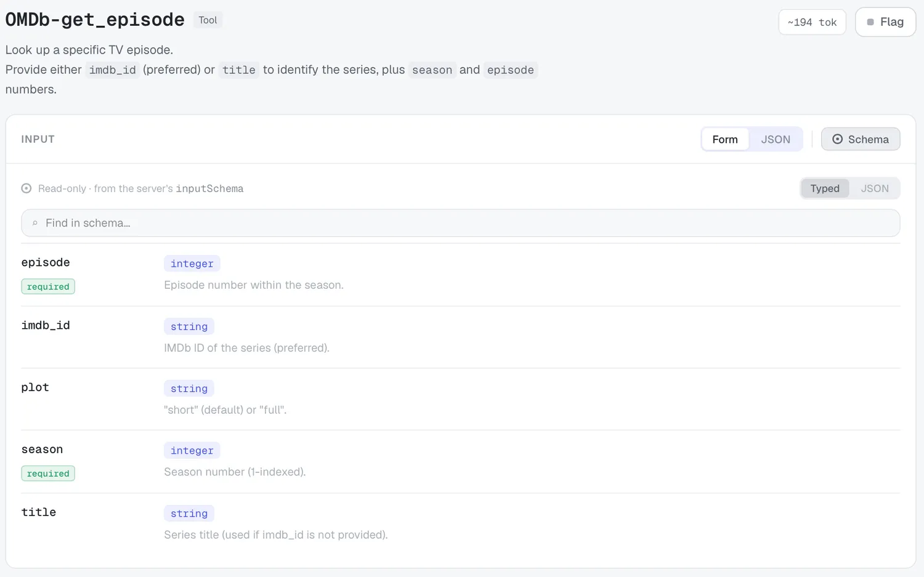Screen dimensions: 924x577
Task: Click the title code chip in description
Action: pos(239,70)
